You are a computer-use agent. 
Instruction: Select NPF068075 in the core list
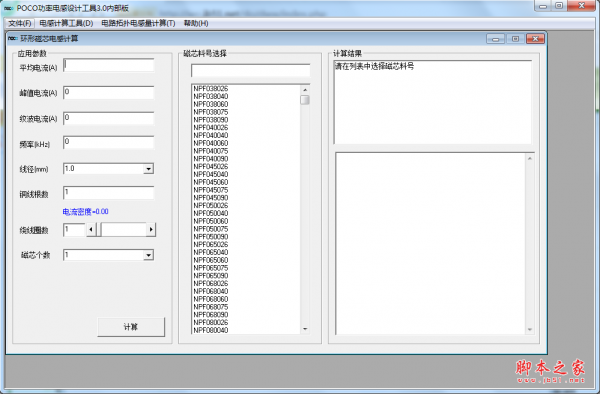211,307
